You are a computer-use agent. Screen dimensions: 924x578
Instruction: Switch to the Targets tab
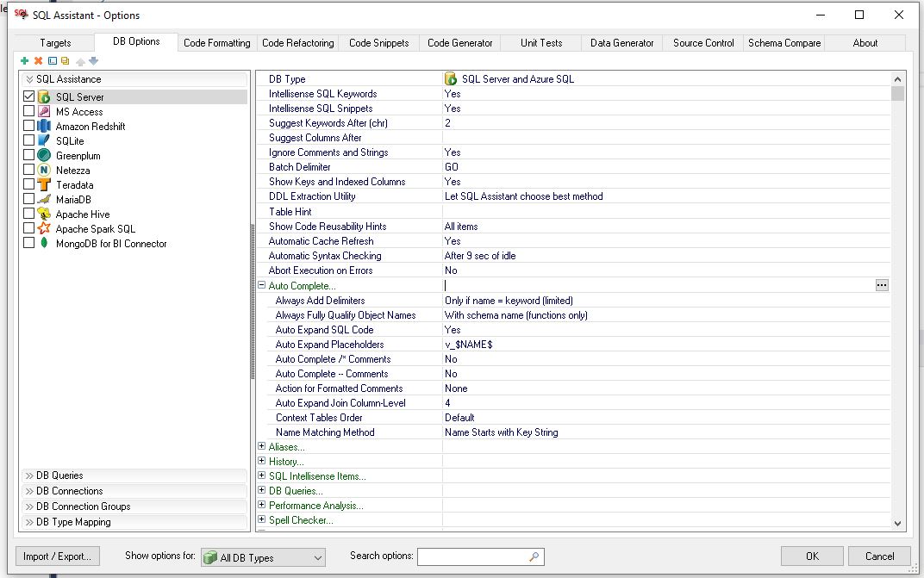click(55, 43)
